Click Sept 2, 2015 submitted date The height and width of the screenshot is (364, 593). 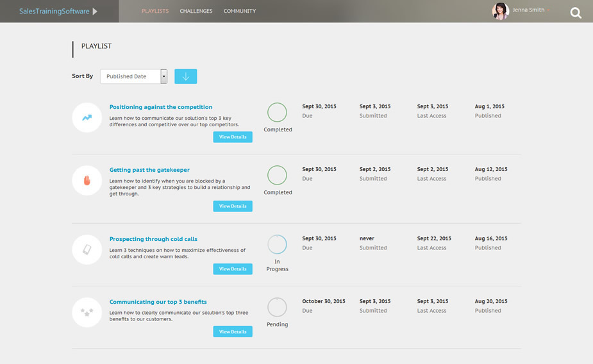(375, 169)
